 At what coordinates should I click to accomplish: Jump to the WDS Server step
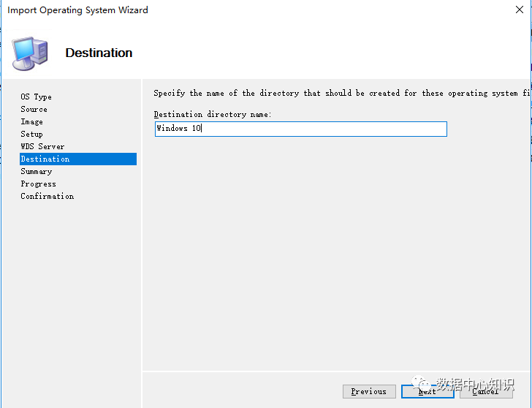tap(42, 146)
